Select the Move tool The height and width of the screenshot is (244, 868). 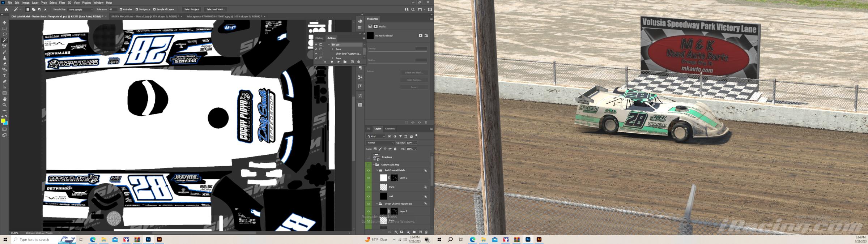(x=5, y=22)
